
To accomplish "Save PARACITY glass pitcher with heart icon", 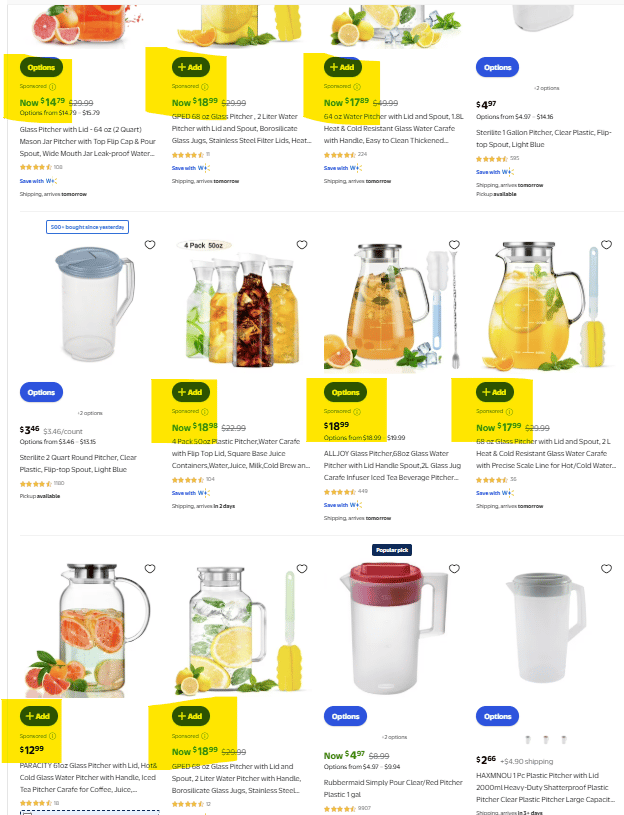I will tap(150, 569).
